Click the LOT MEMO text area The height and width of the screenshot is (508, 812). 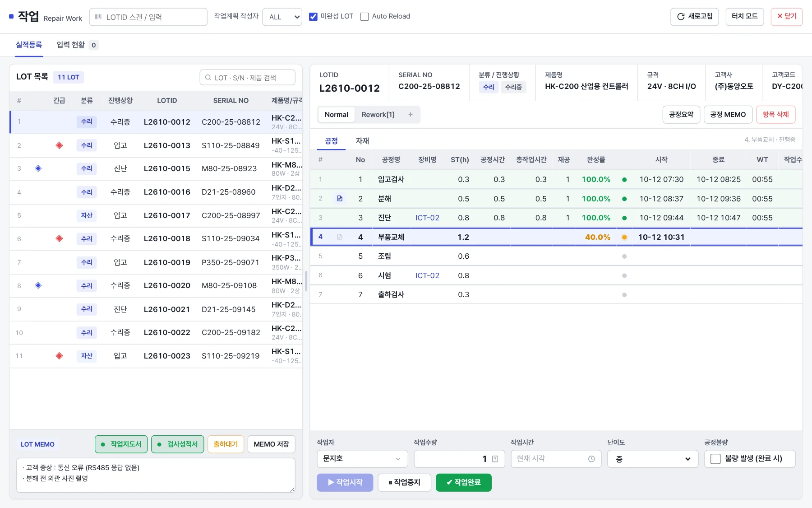click(156, 475)
